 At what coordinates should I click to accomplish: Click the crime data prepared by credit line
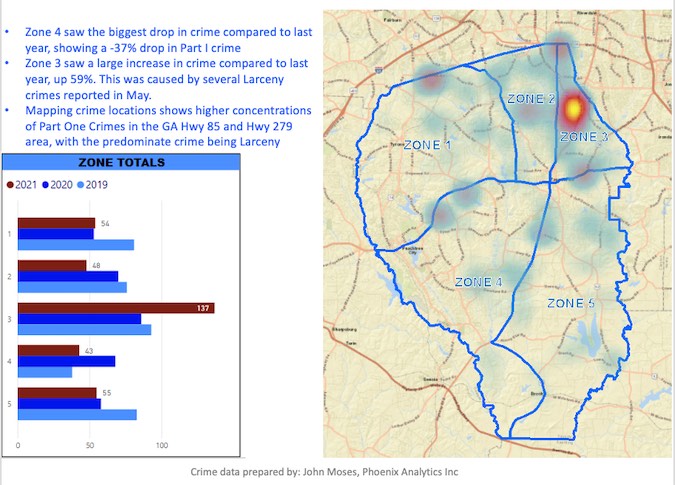point(324,471)
